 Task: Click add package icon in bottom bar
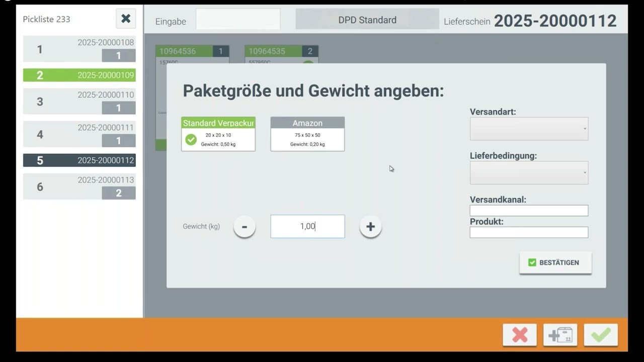click(x=560, y=335)
